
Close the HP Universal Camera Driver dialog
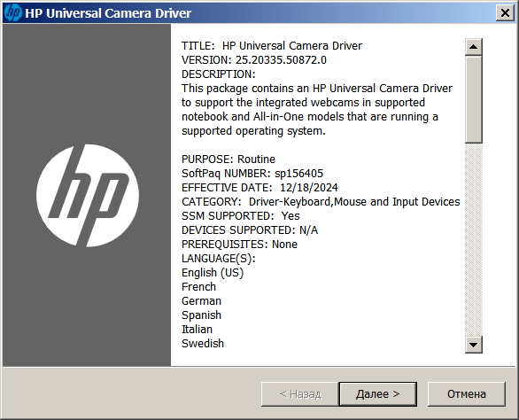pos(505,13)
